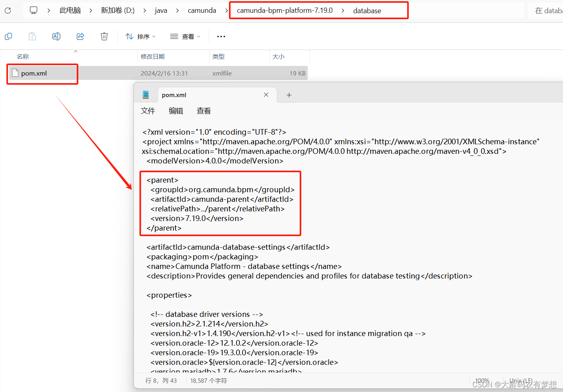The image size is (563, 392).
Task: Expand chevron before 此电脑 in address bar
Action: coord(49,10)
